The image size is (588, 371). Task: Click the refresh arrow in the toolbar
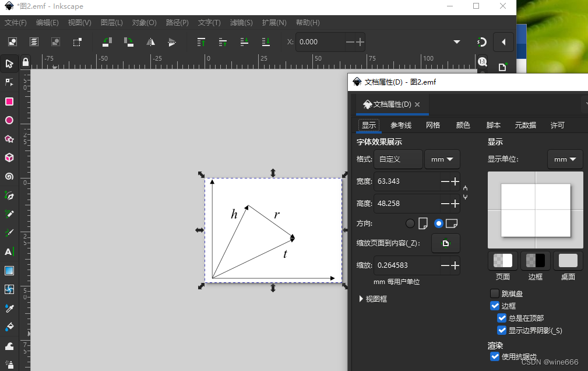click(x=481, y=42)
